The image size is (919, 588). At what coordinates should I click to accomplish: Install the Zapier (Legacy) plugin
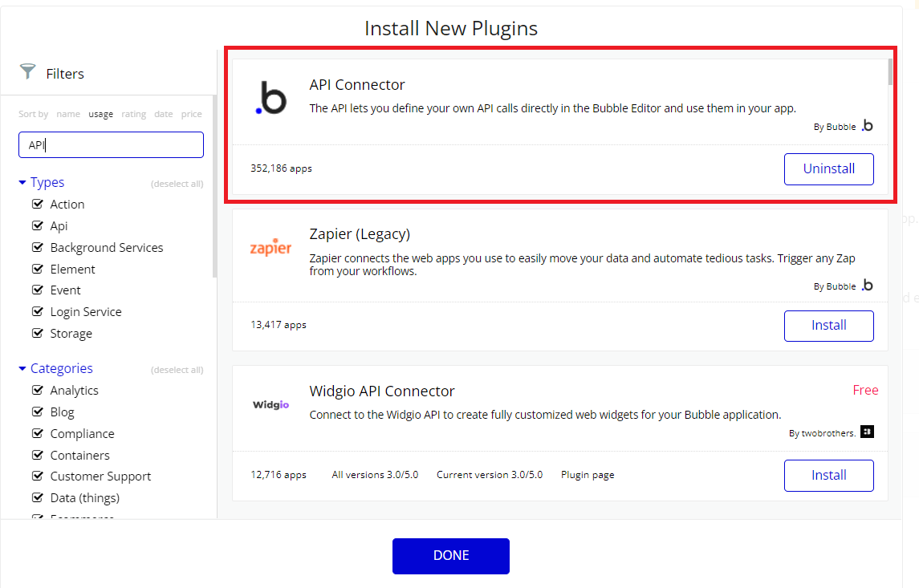[829, 326]
